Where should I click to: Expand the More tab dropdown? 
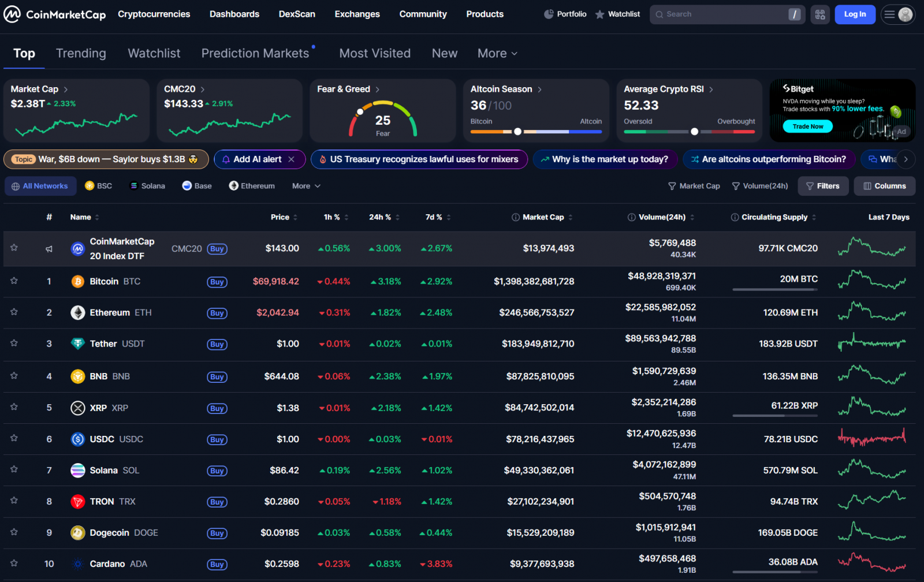point(497,54)
